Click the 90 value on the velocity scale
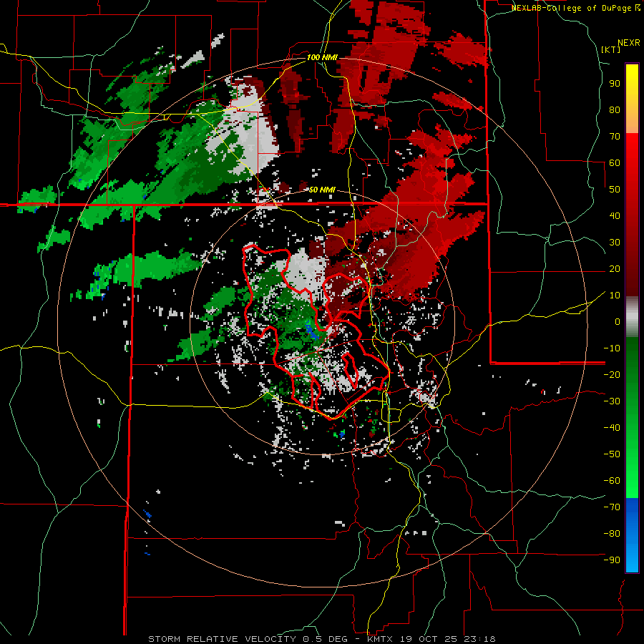Viewport: 644px width, 644px height. click(615, 84)
